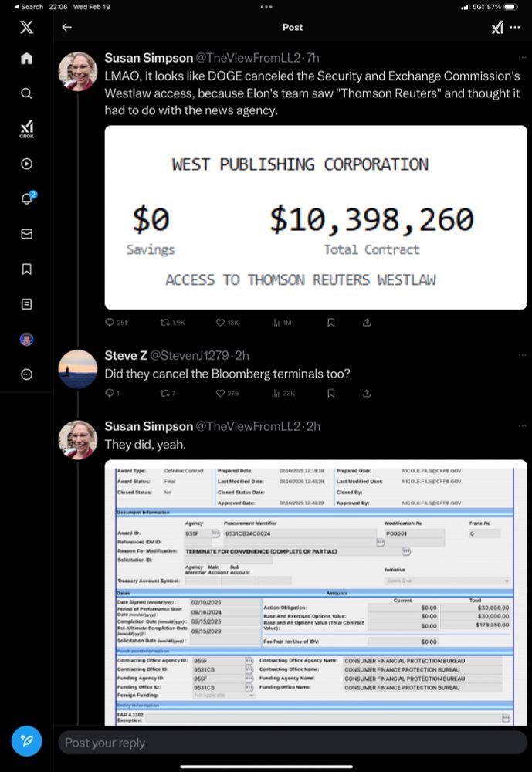Open the X logo home icon
The width and height of the screenshot is (532, 772).
(x=26, y=27)
